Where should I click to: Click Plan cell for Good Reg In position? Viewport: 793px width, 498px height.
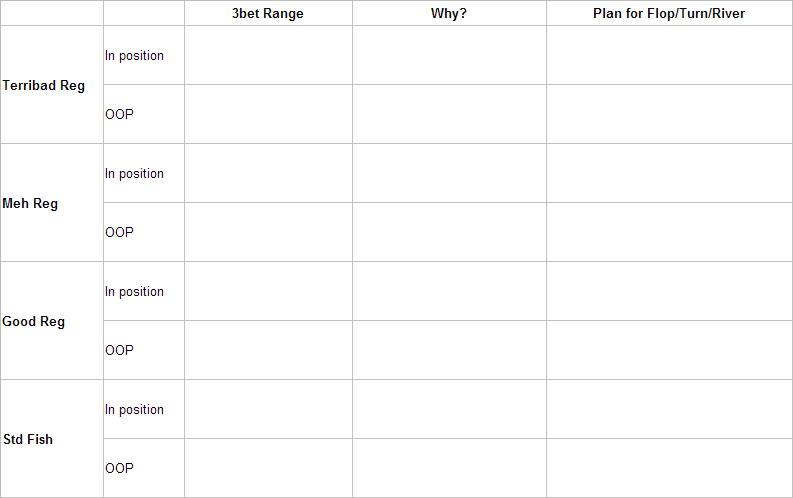click(x=670, y=291)
